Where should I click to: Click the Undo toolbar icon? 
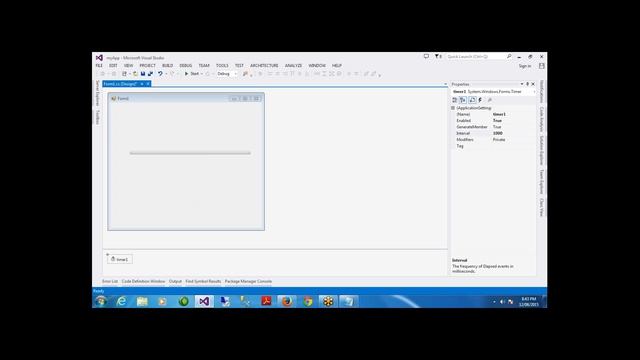(x=160, y=74)
